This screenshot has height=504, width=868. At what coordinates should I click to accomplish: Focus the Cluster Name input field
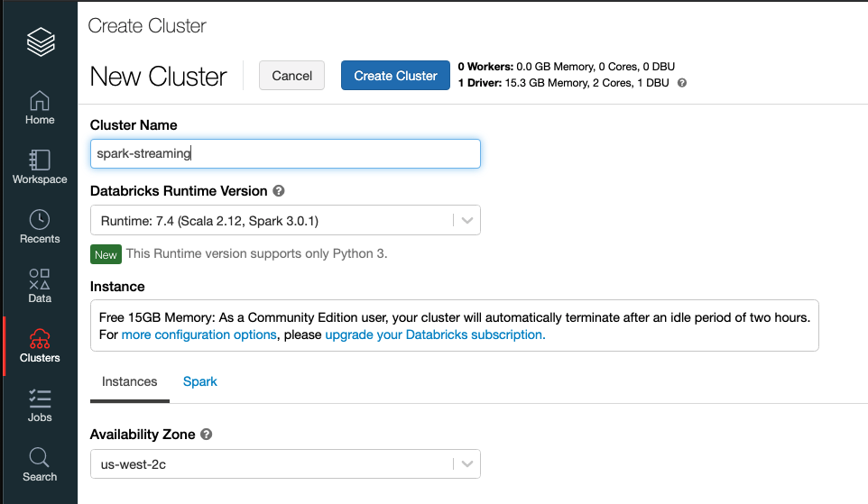tap(285, 154)
